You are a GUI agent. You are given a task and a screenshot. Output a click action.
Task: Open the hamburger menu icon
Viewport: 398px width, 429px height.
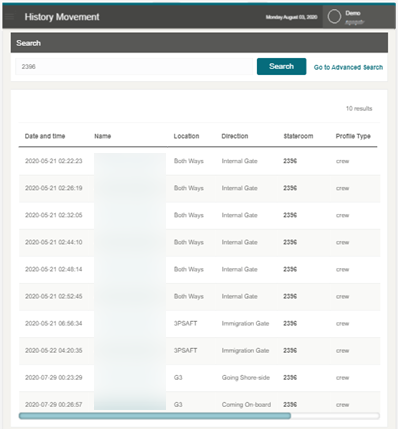coord(9,17)
